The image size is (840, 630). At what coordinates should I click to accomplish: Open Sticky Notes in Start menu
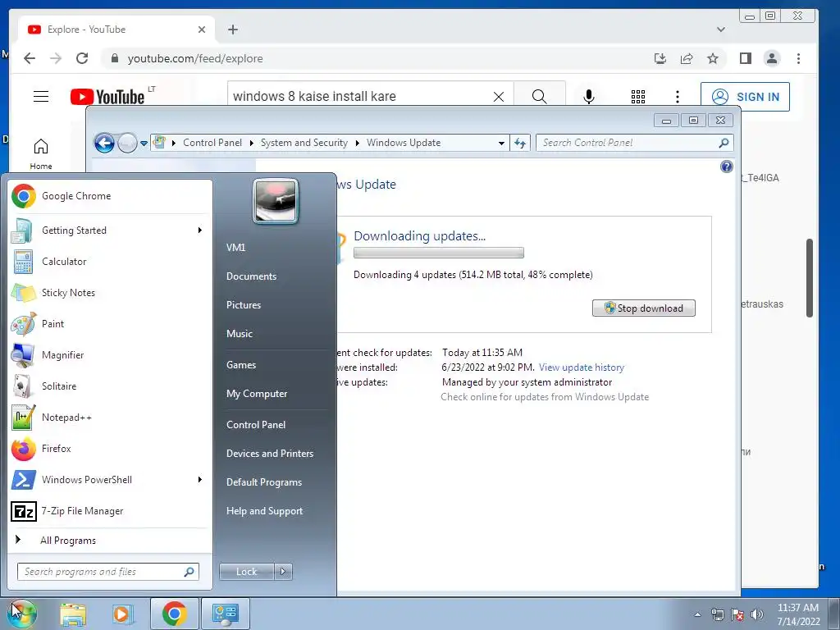click(110, 293)
